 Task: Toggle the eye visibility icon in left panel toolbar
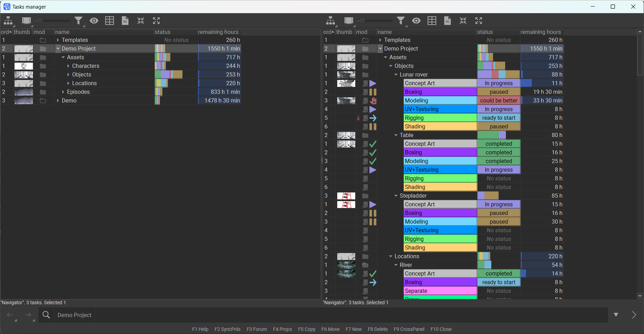[x=94, y=21]
